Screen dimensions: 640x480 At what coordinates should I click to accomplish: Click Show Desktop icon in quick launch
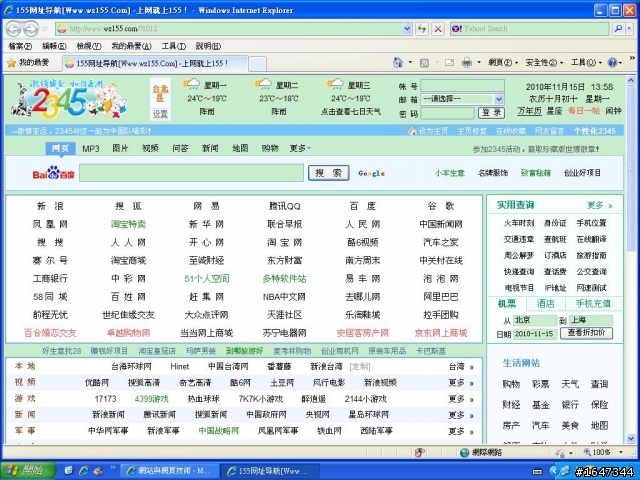coord(68,471)
